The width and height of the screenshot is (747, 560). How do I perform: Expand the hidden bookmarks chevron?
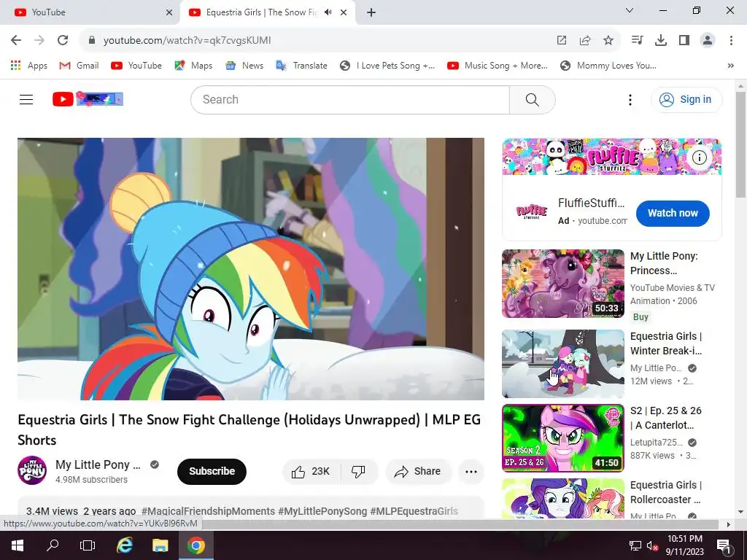point(731,66)
